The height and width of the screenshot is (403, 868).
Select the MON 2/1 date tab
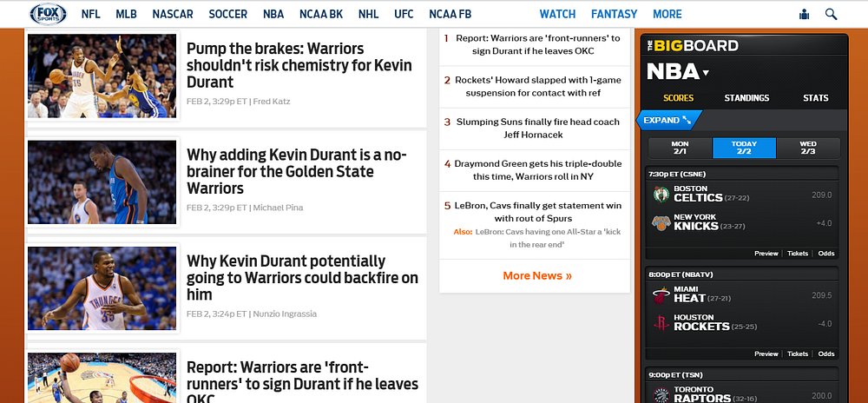[681, 148]
